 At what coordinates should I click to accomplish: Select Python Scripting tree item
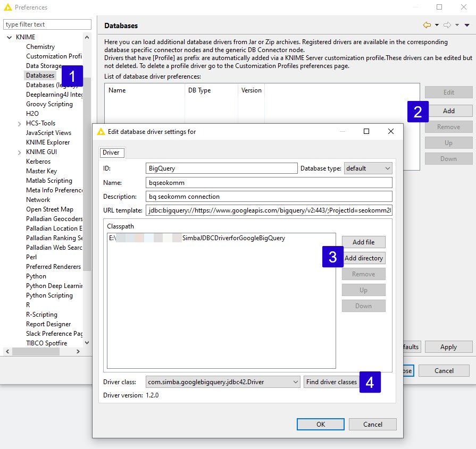point(49,295)
